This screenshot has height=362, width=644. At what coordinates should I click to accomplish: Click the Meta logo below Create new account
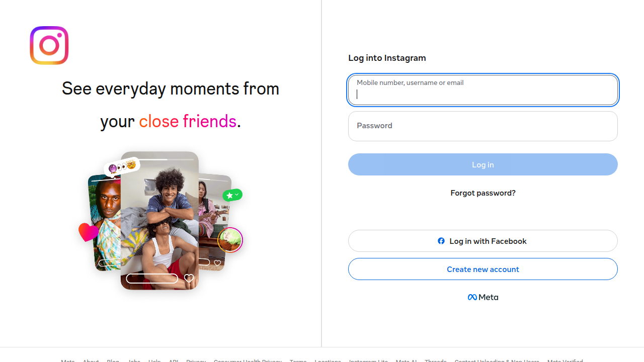coord(482,297)
